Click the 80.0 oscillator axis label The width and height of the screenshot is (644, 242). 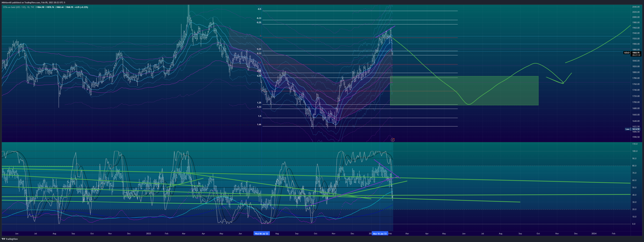click(x=634, y=166)
